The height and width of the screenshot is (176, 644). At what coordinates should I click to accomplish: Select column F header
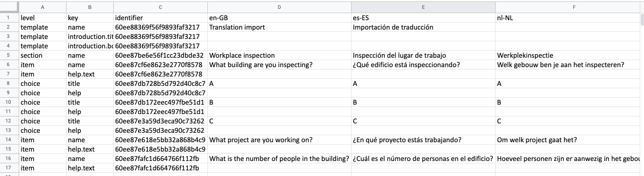[567, 7]
